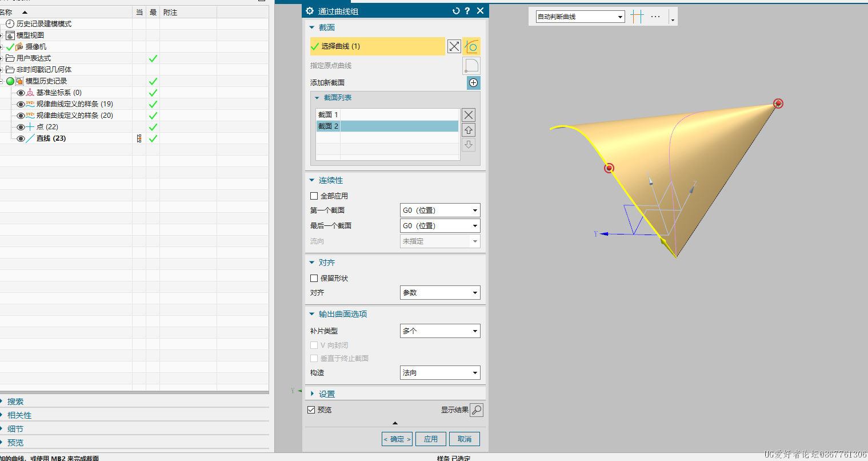The height and width of the screenshot is (461, 868).
Task: Collapse the 截面 section
Action: click(x=312, y=27)
